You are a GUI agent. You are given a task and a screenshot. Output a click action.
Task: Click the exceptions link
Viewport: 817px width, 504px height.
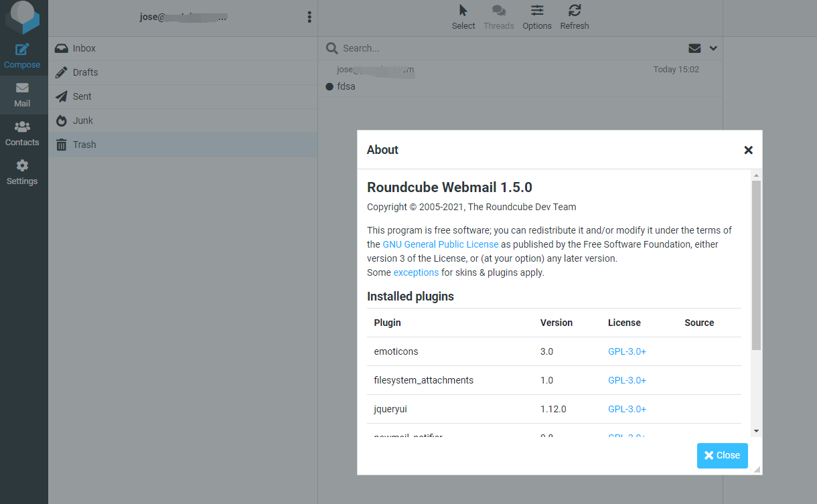[x=416, y=272]
